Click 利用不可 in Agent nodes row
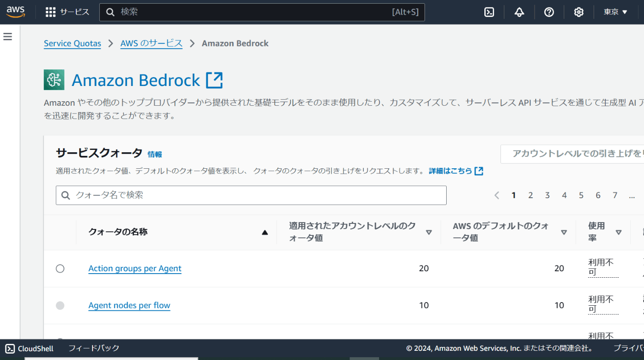644x360 pixels. coord(603,304)
